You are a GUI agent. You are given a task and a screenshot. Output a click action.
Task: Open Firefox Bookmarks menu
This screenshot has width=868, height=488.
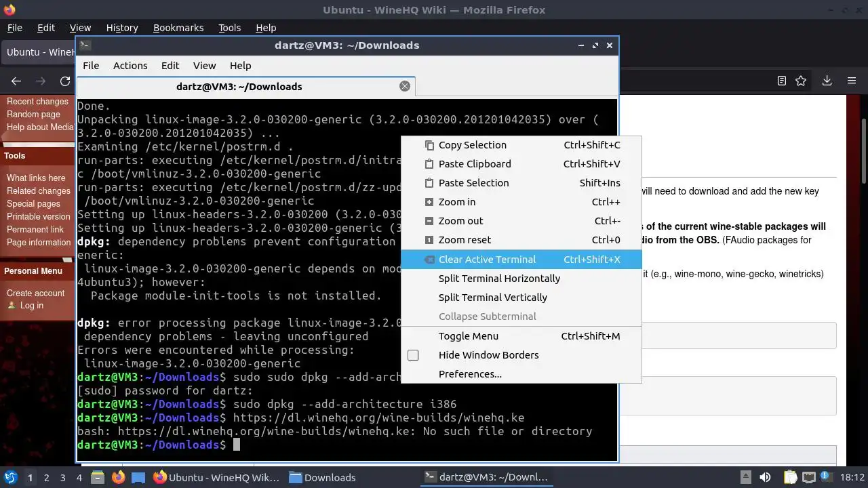click(178, 28)
